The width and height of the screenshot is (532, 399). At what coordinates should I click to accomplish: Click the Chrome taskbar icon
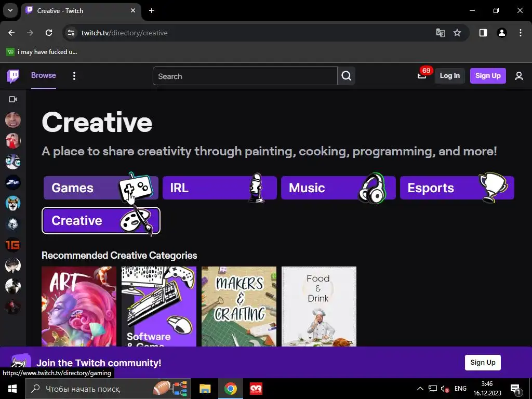pos(230,389)
